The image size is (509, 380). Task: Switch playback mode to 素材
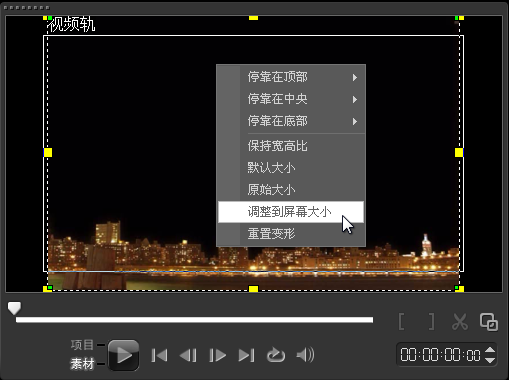click(82, 364)
